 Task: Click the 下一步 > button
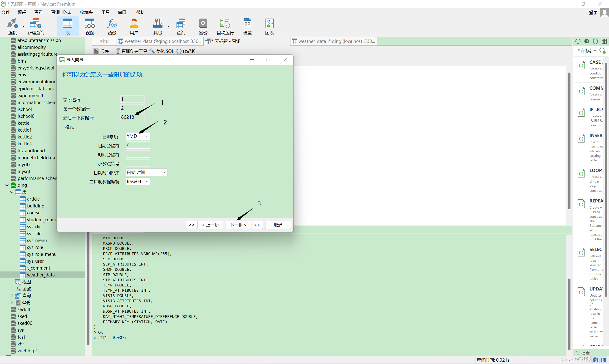238,225
